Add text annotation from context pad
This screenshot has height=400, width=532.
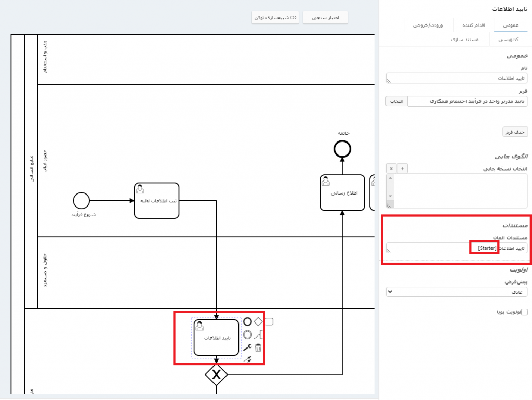[x=259, y=335]
